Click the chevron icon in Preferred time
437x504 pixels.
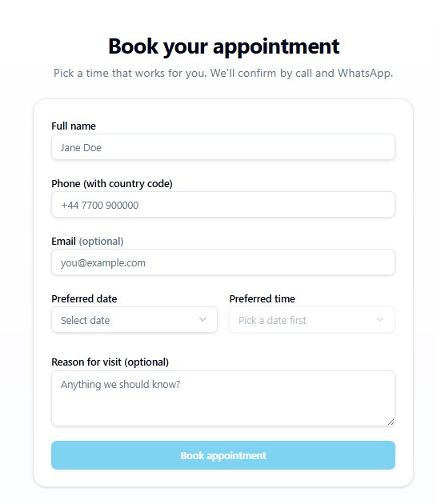pos(380,319)
